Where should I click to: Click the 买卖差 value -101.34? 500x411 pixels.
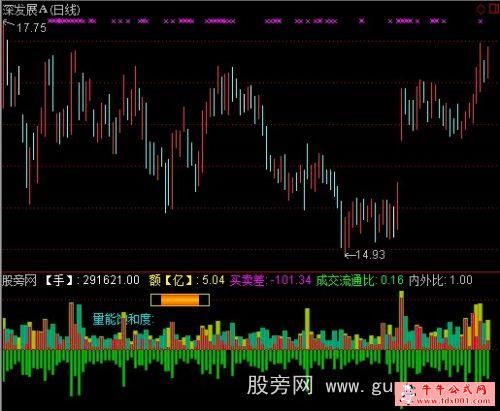[291, 280]
